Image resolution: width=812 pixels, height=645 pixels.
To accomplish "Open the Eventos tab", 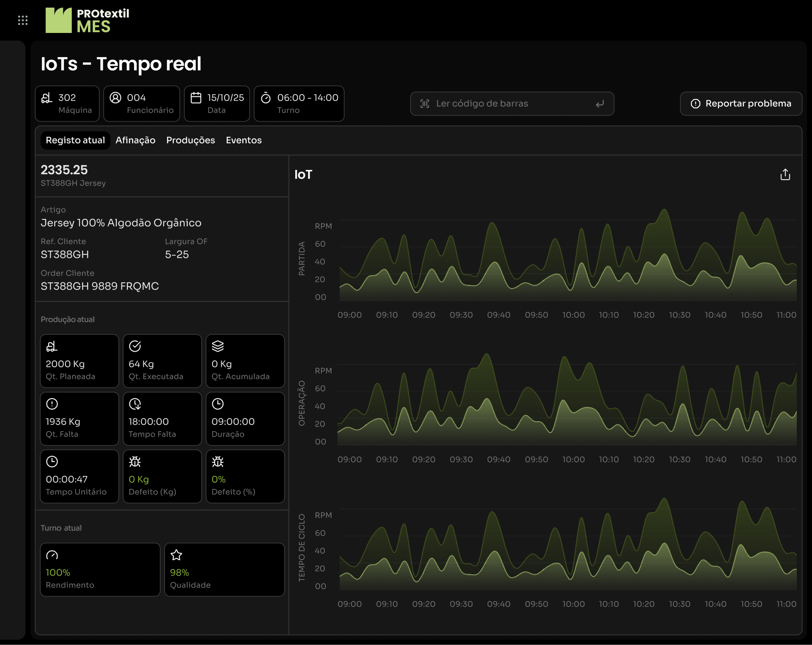I will [244, 140].
